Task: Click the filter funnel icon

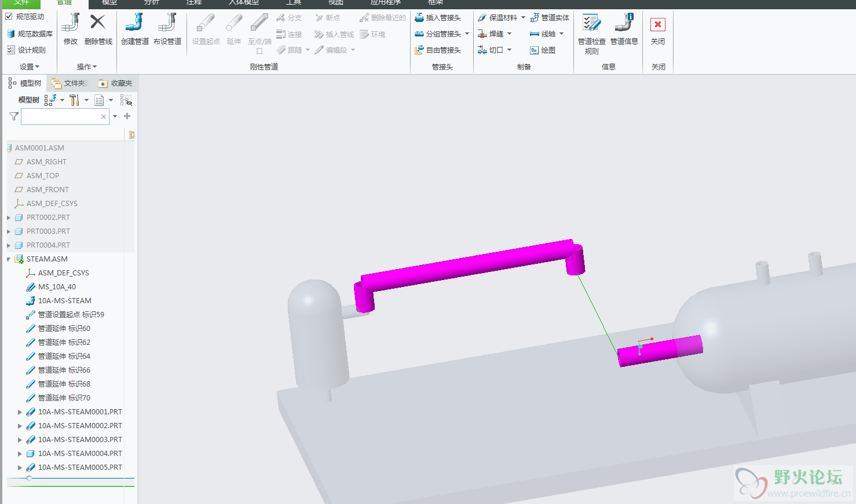Action: tap(14, 116)
